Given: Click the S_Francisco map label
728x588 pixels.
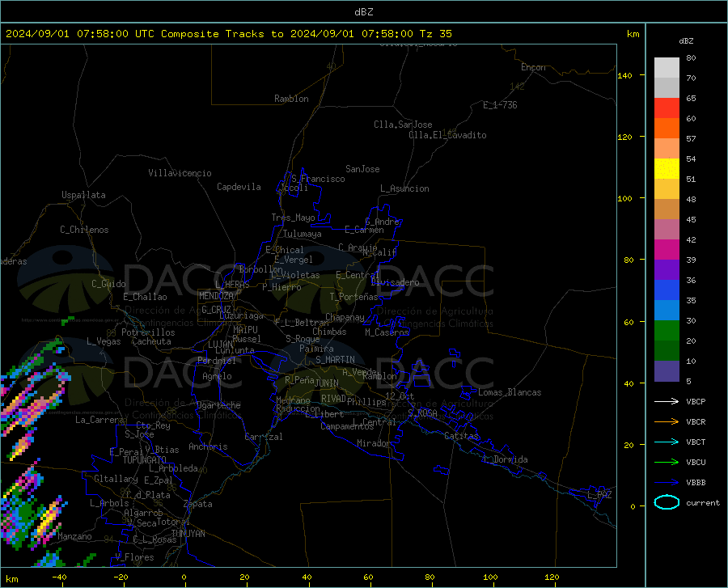Looking at the screenshot, I should (x=318, y=179).
